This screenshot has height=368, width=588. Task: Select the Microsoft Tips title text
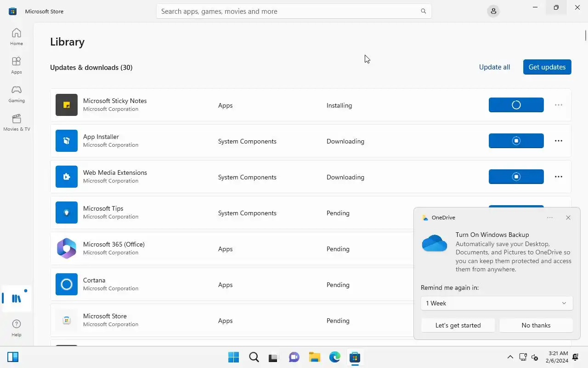click(x=103, y=208)
